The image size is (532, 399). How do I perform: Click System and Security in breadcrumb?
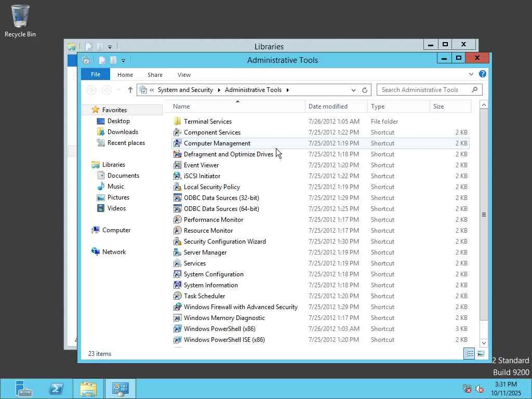185,90
